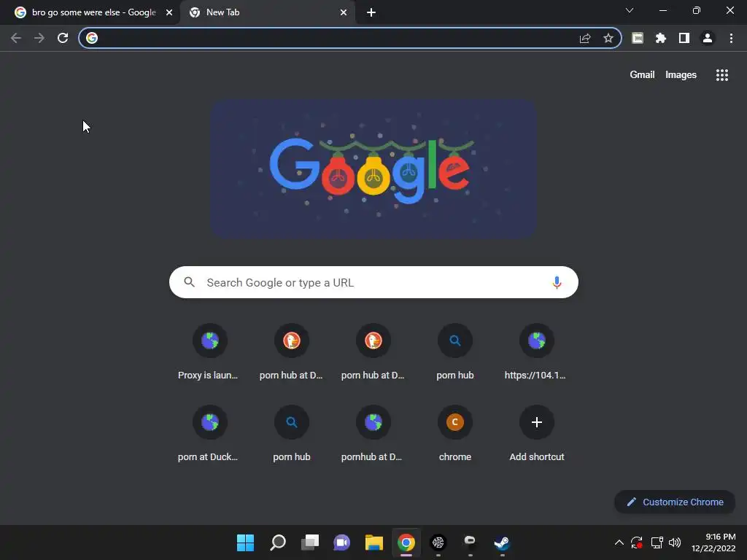747x560 pixels.
Task: Open the Windows Start menu
Action: (245, 542)
